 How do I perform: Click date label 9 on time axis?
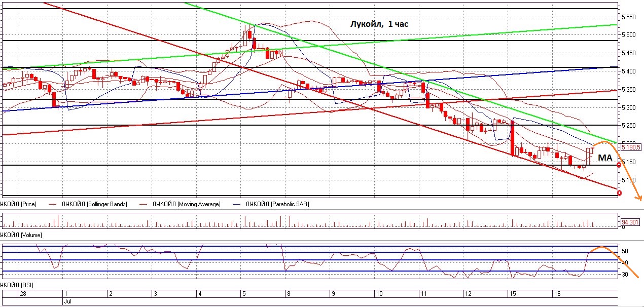pyautogui.click(x=333, y=294)
